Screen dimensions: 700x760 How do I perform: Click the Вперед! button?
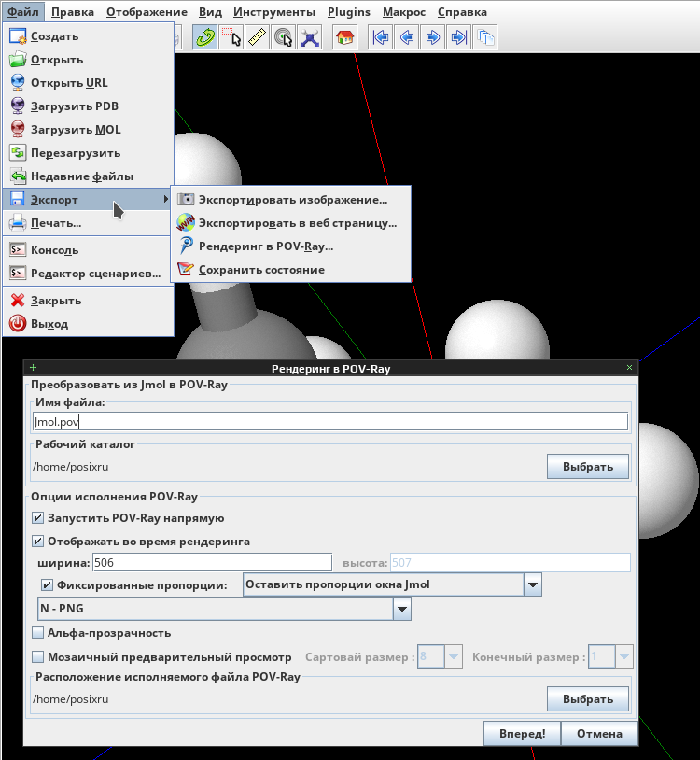point(523,733)
